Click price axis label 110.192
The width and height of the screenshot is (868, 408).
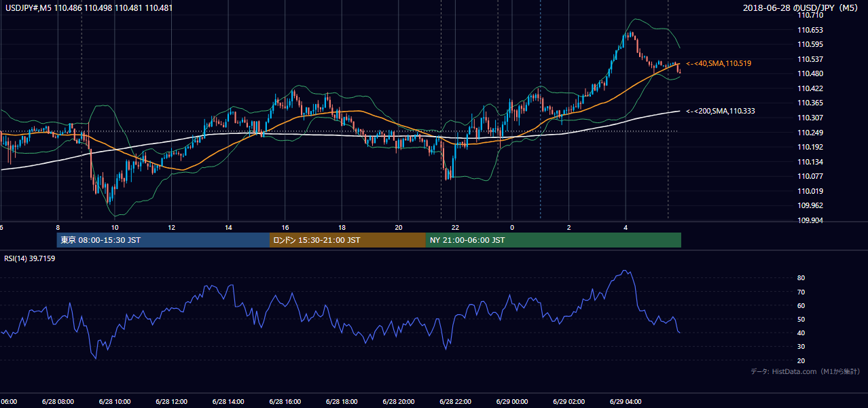[811, 147]
